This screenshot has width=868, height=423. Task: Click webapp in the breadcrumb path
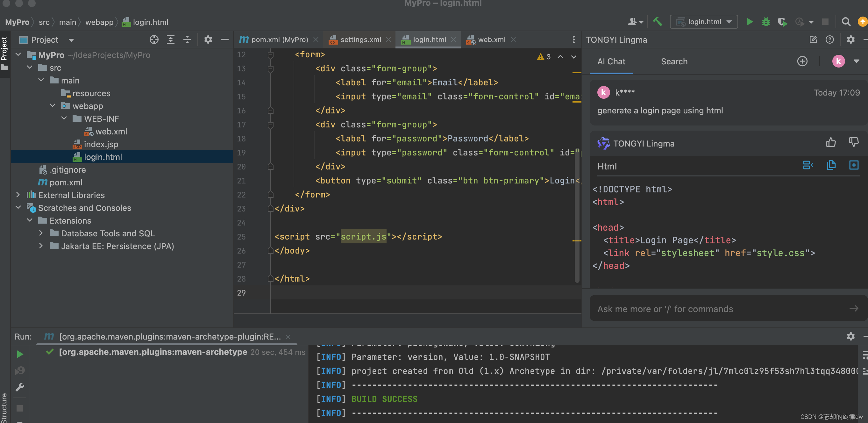point(99,22)
